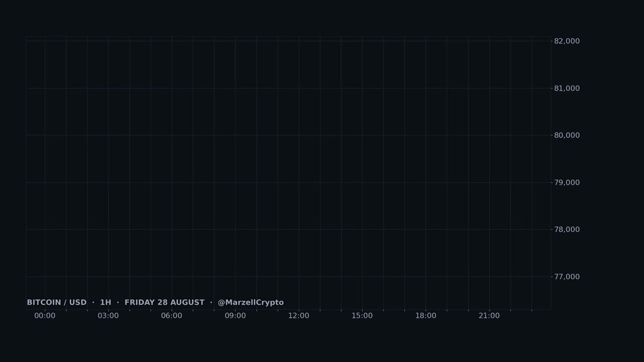Select the 15:00 time axis label
The width and height of the screenshot is (644, 362).
tap(362, 316)
